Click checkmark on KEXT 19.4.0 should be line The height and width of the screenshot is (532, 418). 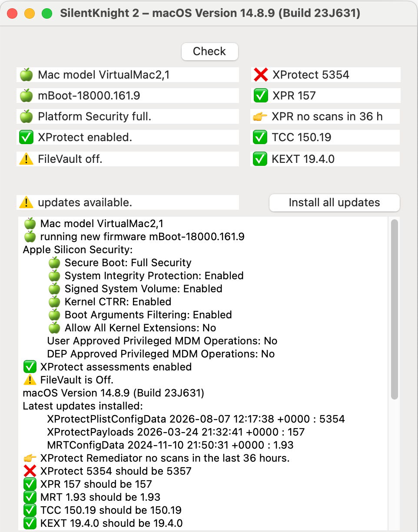point(30,523)
